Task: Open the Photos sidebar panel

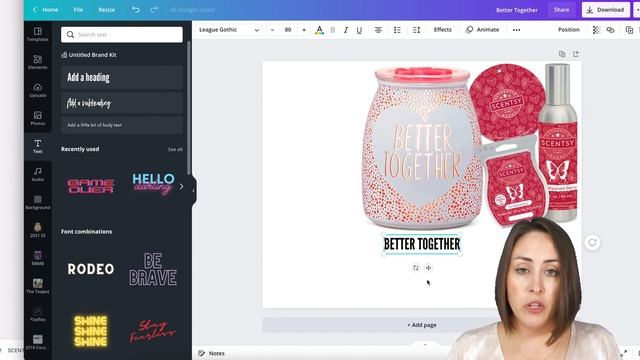Action: click(38, 118)
